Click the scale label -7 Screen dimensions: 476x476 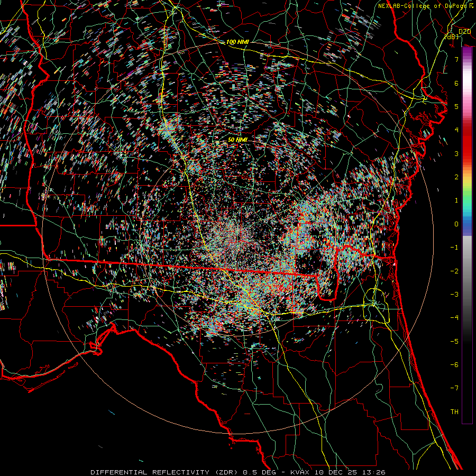(x=454, y=388)
